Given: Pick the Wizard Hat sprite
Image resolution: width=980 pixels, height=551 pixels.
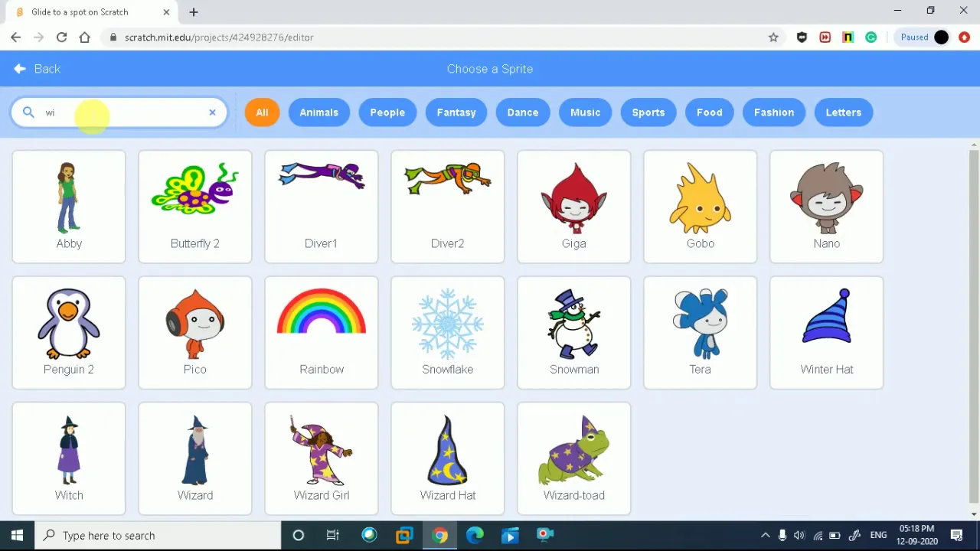Looking at the screenshot, I should [448, 458].
